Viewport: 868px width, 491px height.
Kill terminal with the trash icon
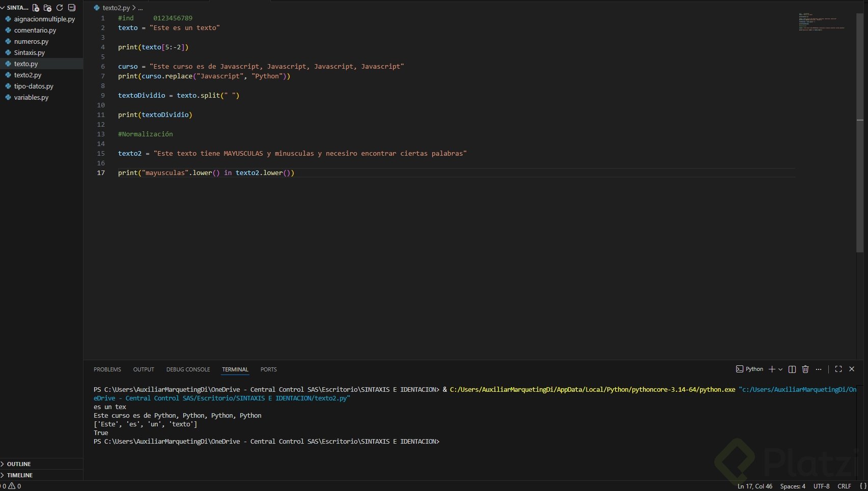pyautogui.click(x=805, y=369)
